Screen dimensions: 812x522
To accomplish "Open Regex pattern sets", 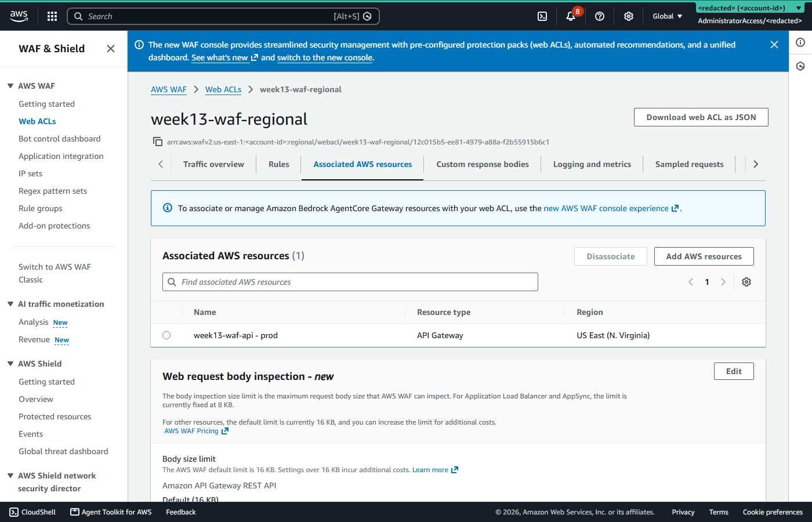I will click(53, 191).
